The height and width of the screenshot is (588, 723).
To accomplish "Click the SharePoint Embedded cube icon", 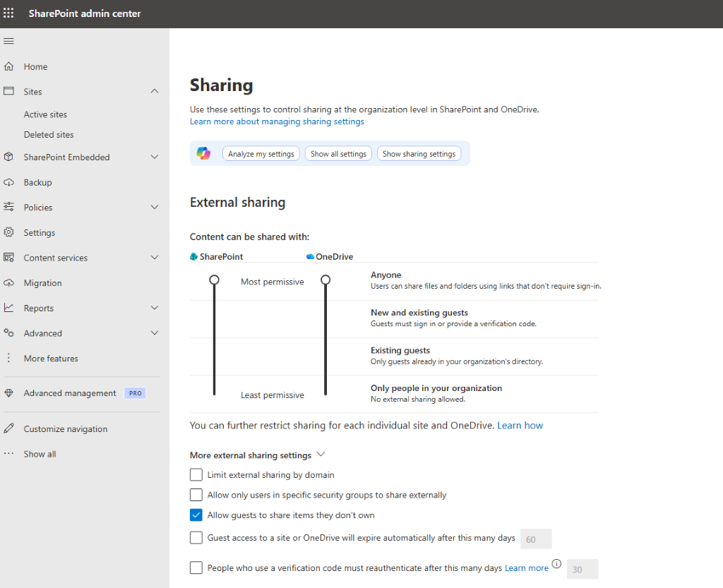I will point(8,157).
